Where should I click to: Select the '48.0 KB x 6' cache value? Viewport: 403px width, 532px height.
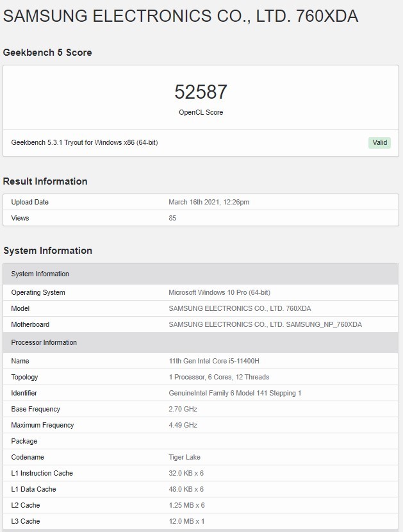tap(186, 489)
